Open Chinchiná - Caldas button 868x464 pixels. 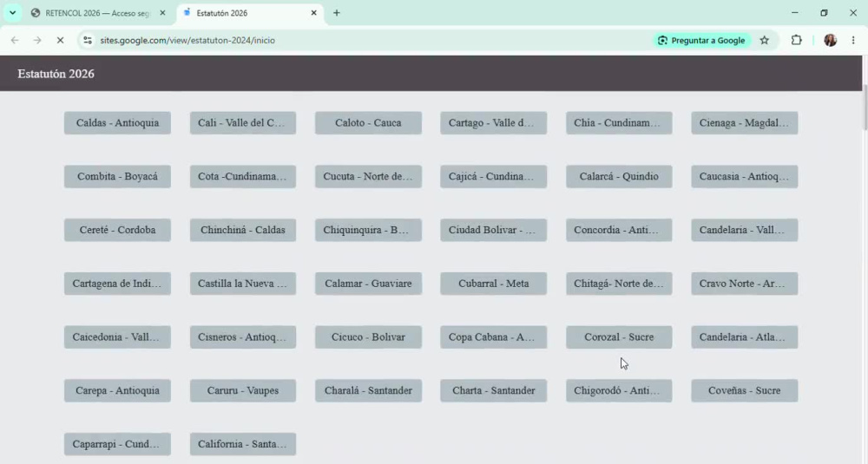point(243,230)
